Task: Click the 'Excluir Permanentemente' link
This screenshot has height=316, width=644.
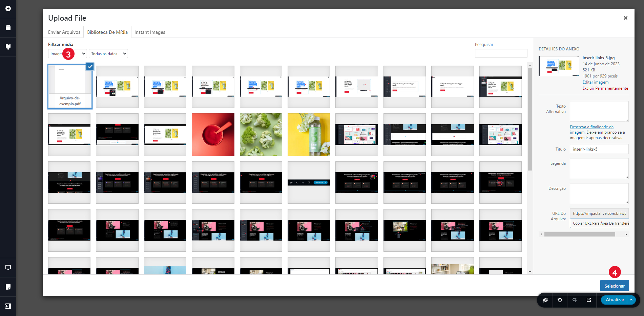Action: pos(605,88)
